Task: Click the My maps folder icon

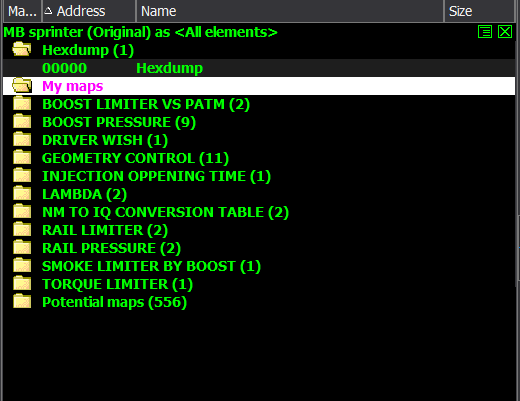Action: tap(22, 85)
